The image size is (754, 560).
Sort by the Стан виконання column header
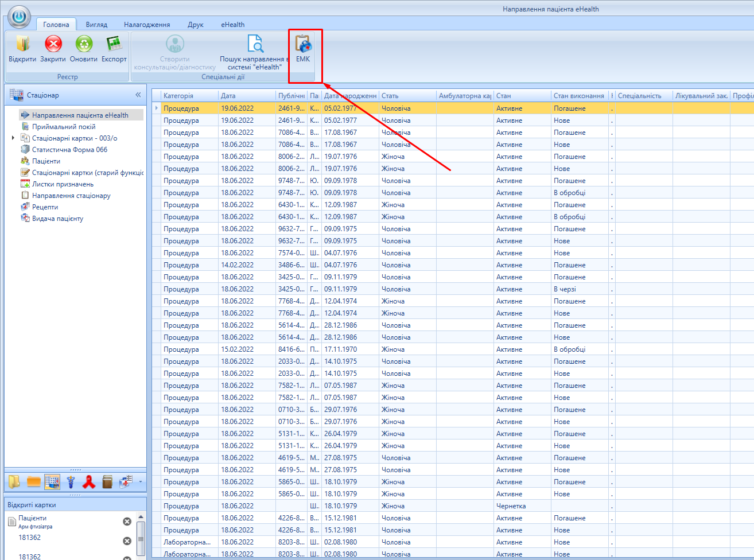(x=580, y=96)
